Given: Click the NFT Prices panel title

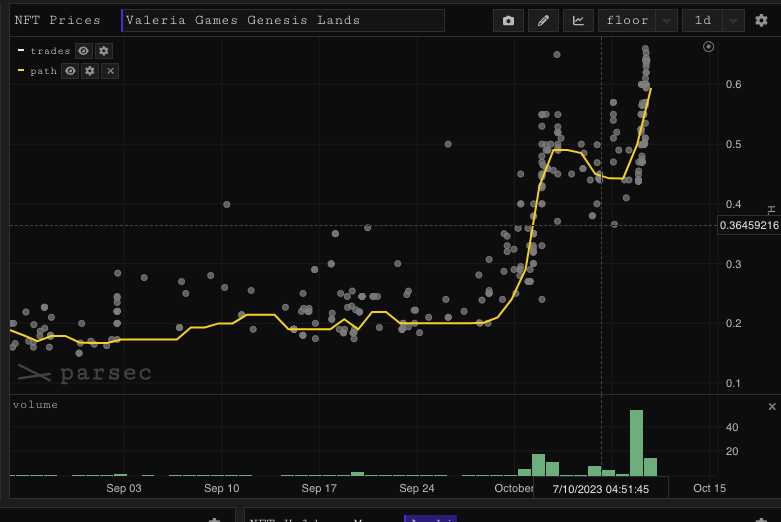Looking at the screenshot, I should tap(57, 20).
